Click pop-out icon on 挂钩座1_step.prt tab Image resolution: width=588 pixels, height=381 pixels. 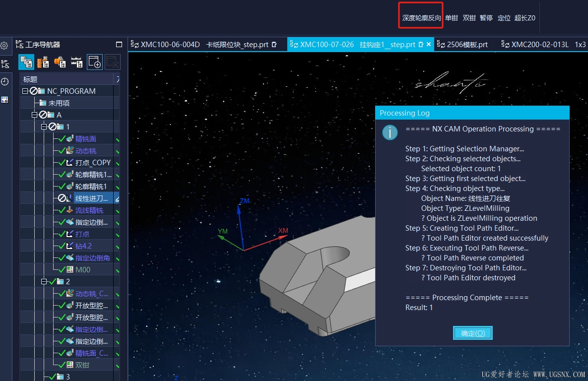coord(421,45)
